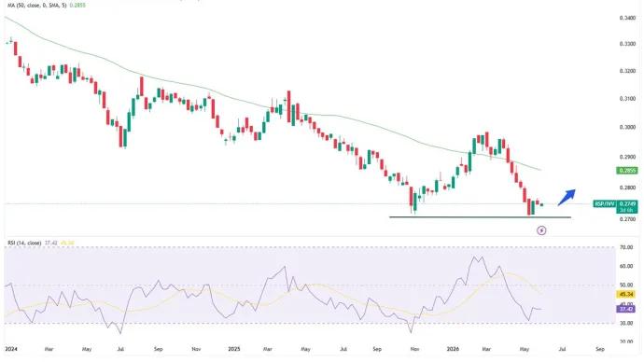Click the purple lightning event icon on chart
The height and width of the screenshot is (362, 644).
click(541, 230)
